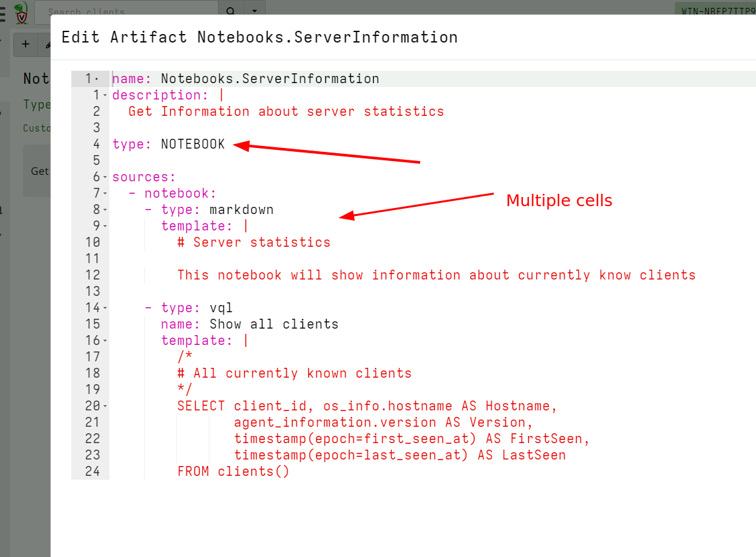Click the FROM clients() line in editor
The height and width of the screenshot is (557, 756).
click(x=232, y=471)
